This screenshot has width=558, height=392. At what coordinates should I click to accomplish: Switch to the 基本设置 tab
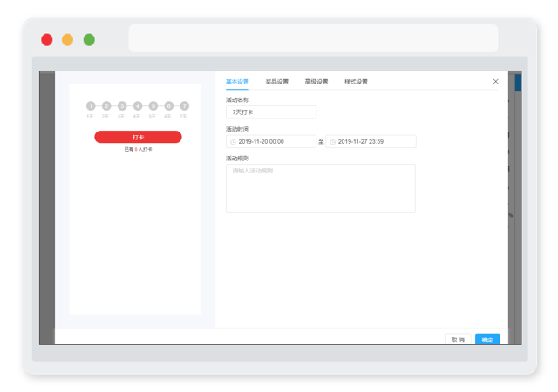[x=237, y=82]
